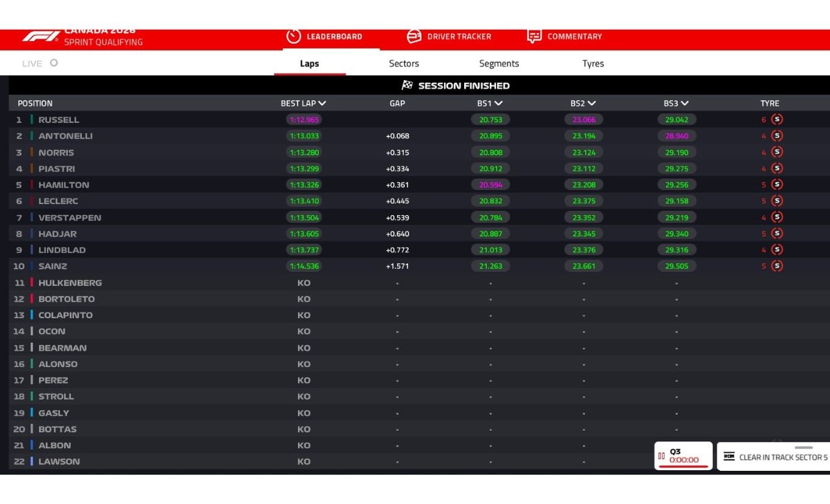Click Gasly's team colour bar
Viewport: 830px width, 504px height.
(x=32, y=413)
